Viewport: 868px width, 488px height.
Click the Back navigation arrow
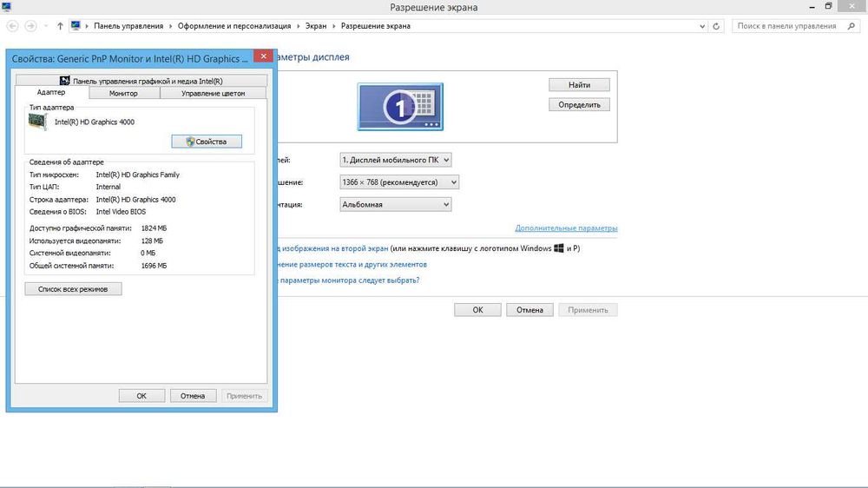[12, 26]
